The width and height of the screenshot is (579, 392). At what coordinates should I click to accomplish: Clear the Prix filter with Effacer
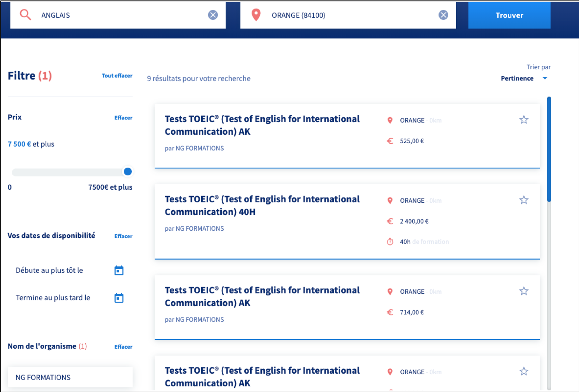124,118
